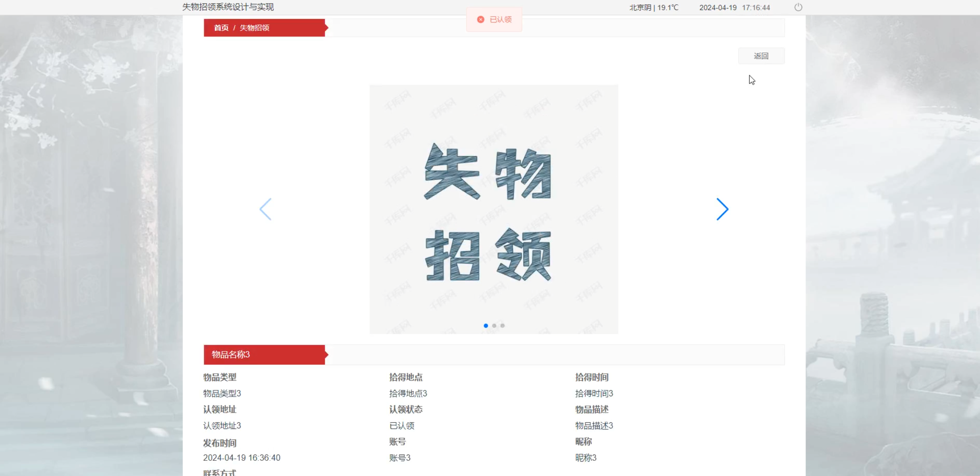Click the 北京阴 weather indicator
Screen dimensions: 980x476
(654, 7)
